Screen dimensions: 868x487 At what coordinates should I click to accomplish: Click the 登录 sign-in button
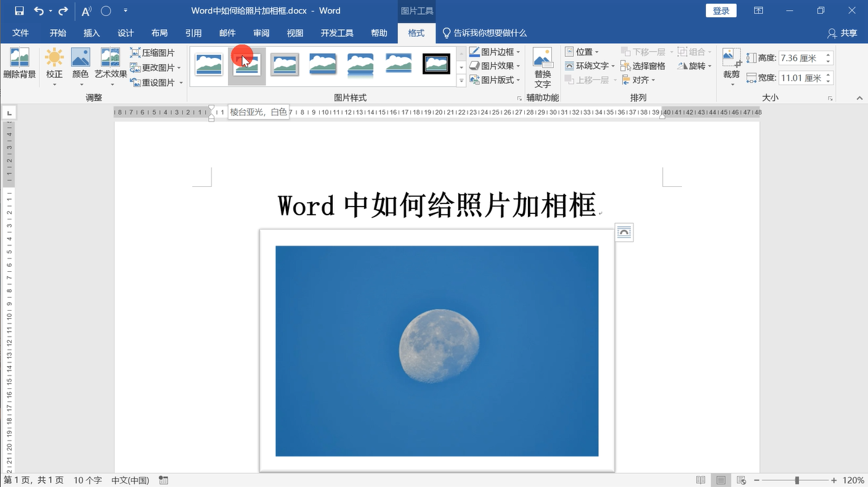721,10
